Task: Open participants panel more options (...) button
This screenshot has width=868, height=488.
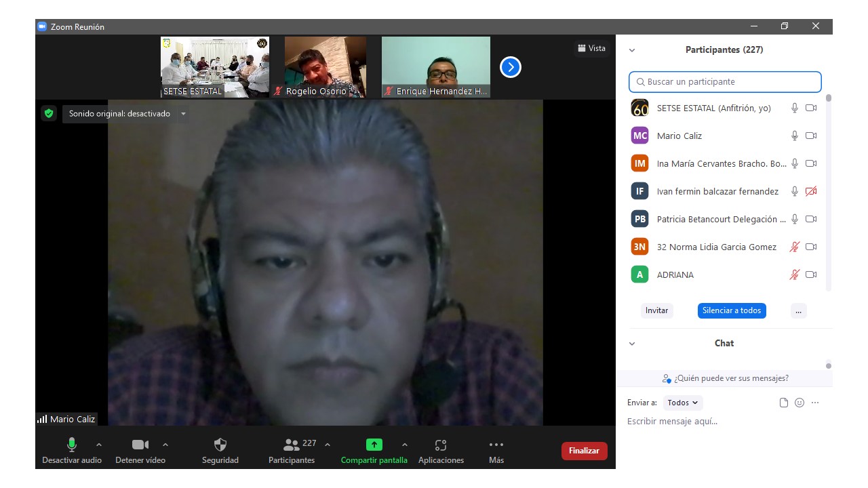Action: pyautogui.click(x=799, y=310)
